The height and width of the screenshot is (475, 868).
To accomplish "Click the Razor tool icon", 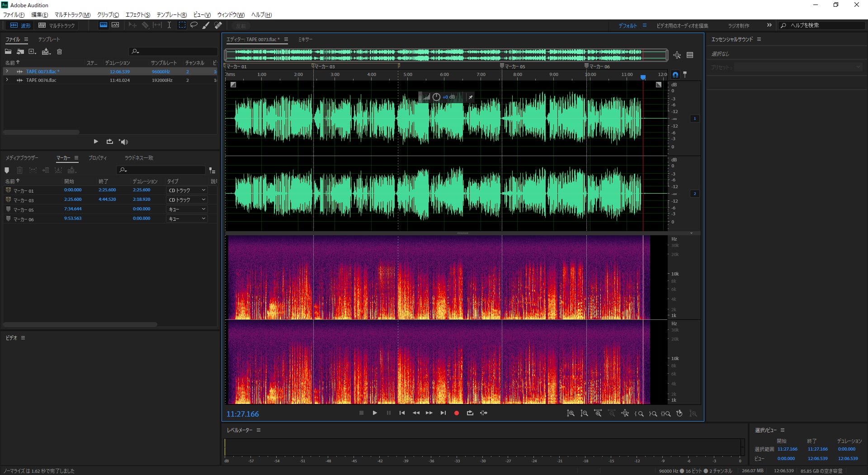I will coord(145,25).
